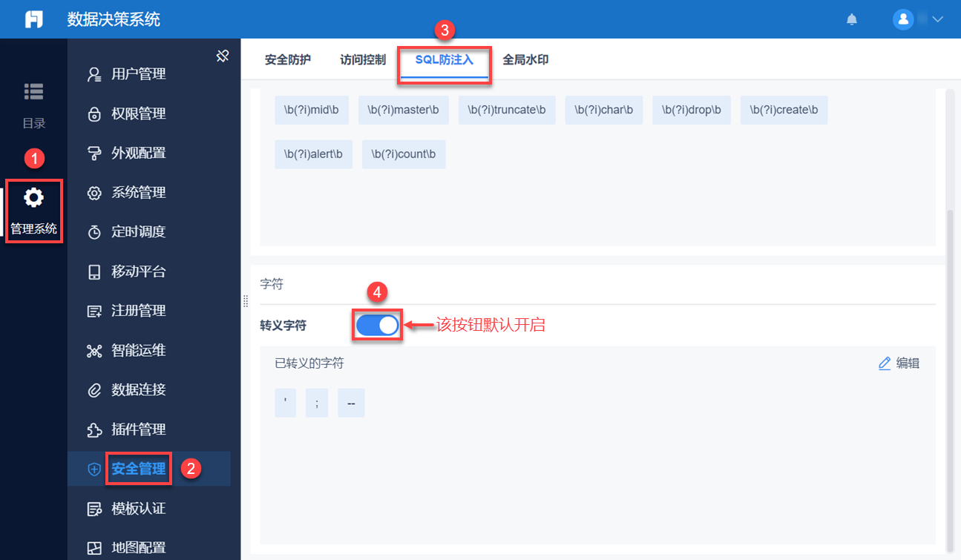Viewport: 961px width, 560px height.
Task: Click the 注册管理 icon
Action: click(x=94, y=311)
